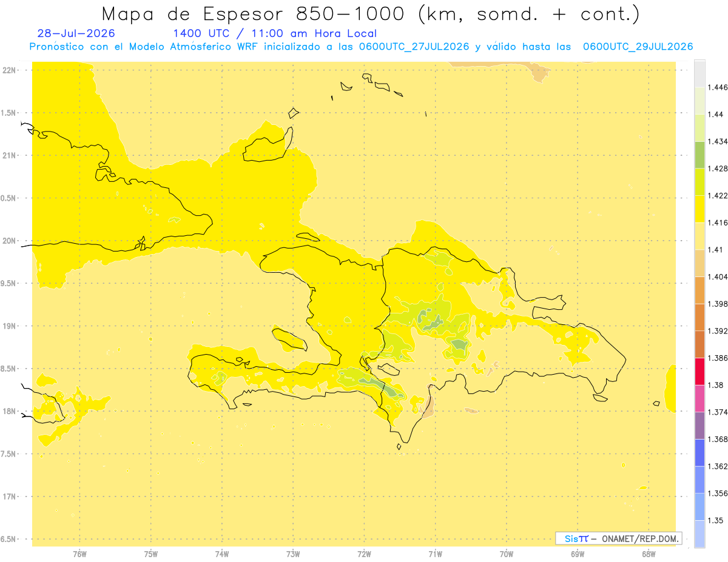Click the legend value '1.386'

click(718, 358)
